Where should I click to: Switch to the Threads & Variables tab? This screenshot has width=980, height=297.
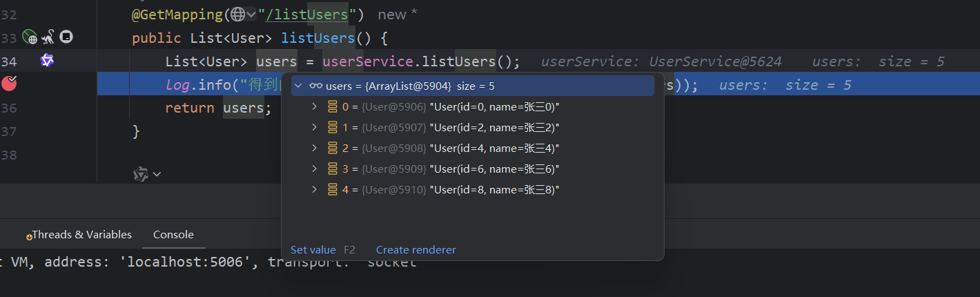[x=81, y=235]
